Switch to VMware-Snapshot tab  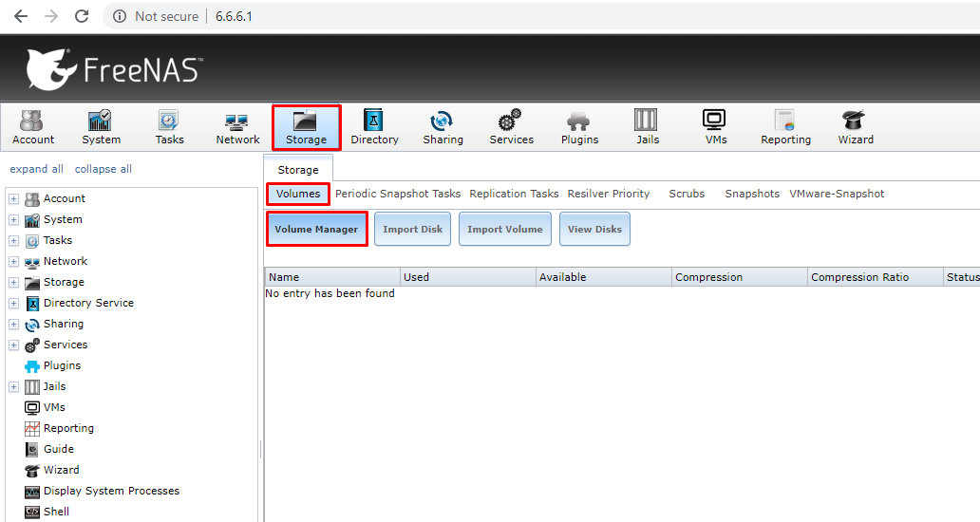(x=837, y=194)
